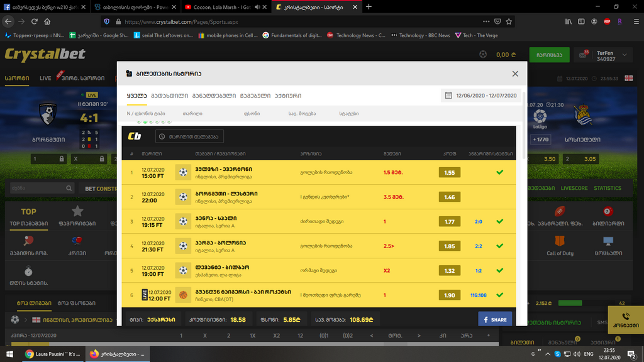Change language via the Georgian flag icon
The image size is (644, 362).
click(x=628, y=78)
